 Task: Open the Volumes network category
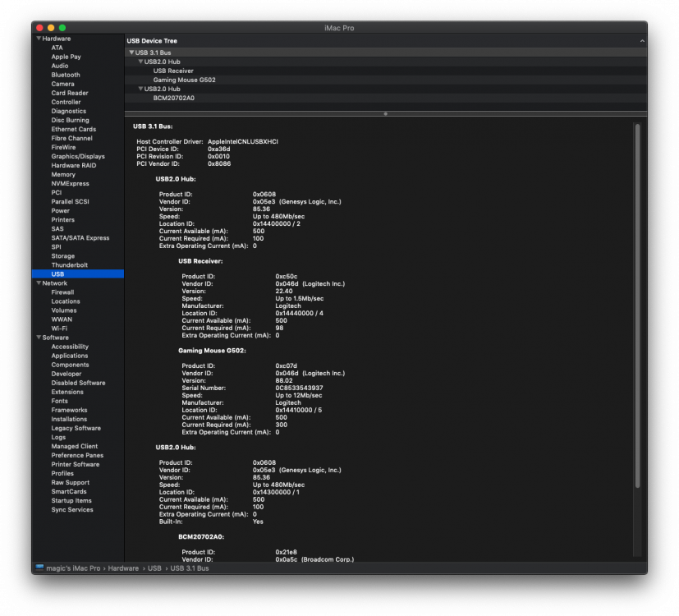[x=64, y=310]
